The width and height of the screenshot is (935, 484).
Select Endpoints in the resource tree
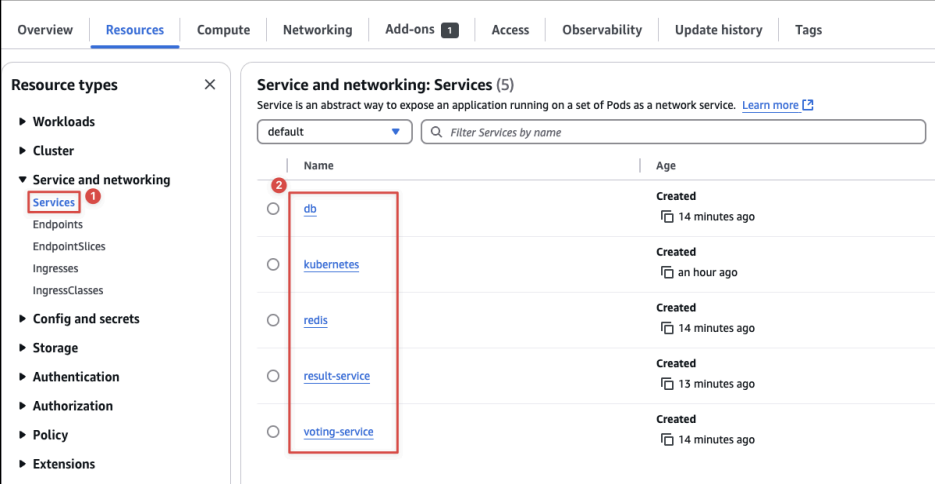point(58,225)
